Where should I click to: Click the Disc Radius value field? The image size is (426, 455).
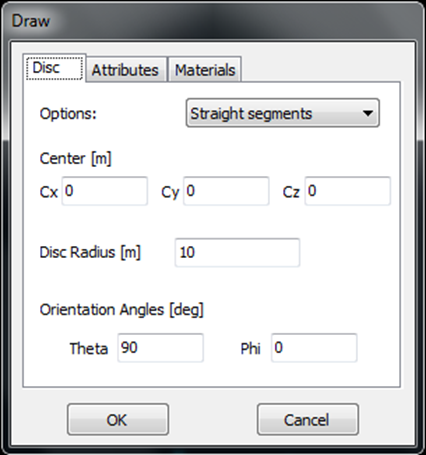coord(237,252)
